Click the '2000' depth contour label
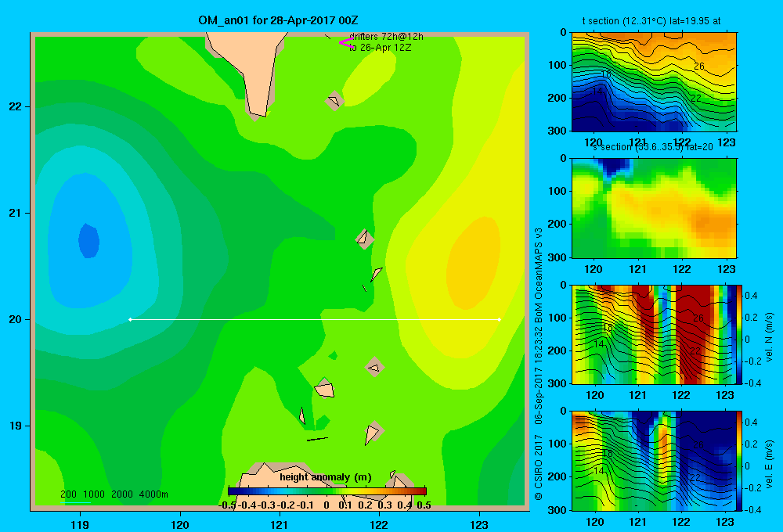The height and width of the screenshot is (532, 783). click(122, 494)
